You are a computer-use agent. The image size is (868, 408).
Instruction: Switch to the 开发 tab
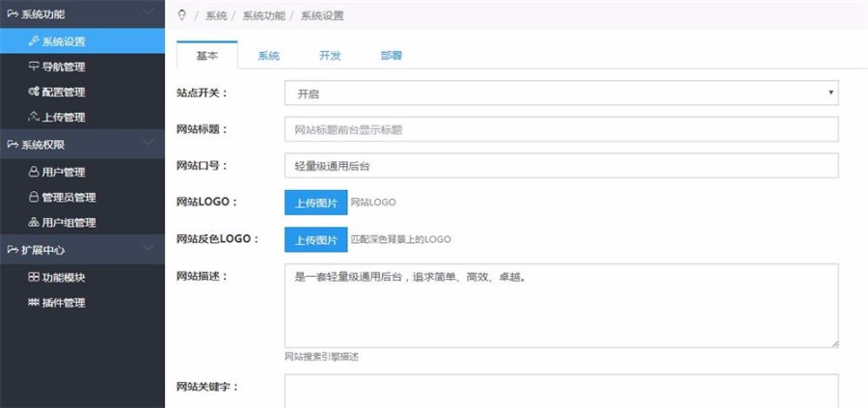click(x=330, y=56)
